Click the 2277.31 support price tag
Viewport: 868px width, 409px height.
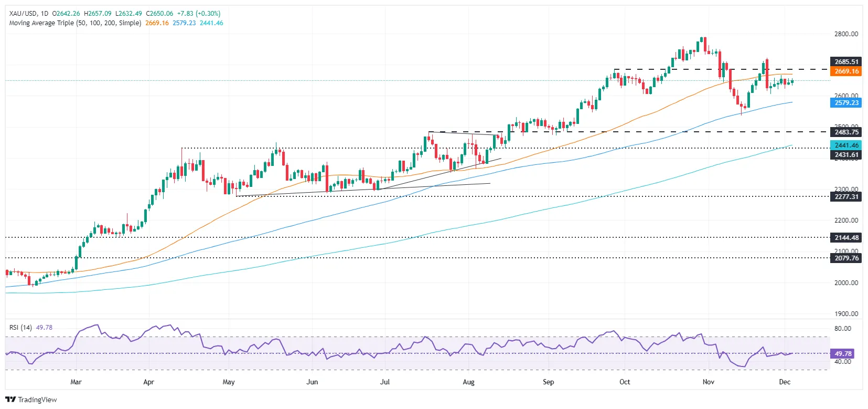coord(846,197)
